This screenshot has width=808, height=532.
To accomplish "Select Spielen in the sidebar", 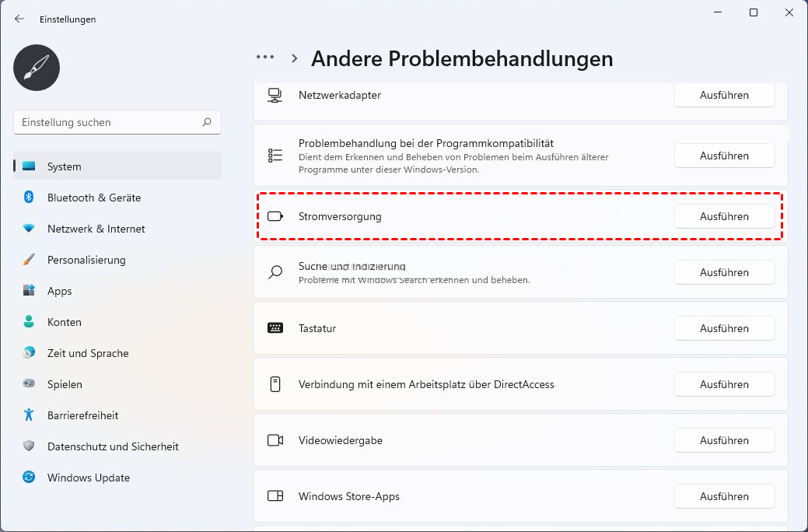I will coord(117,384).
